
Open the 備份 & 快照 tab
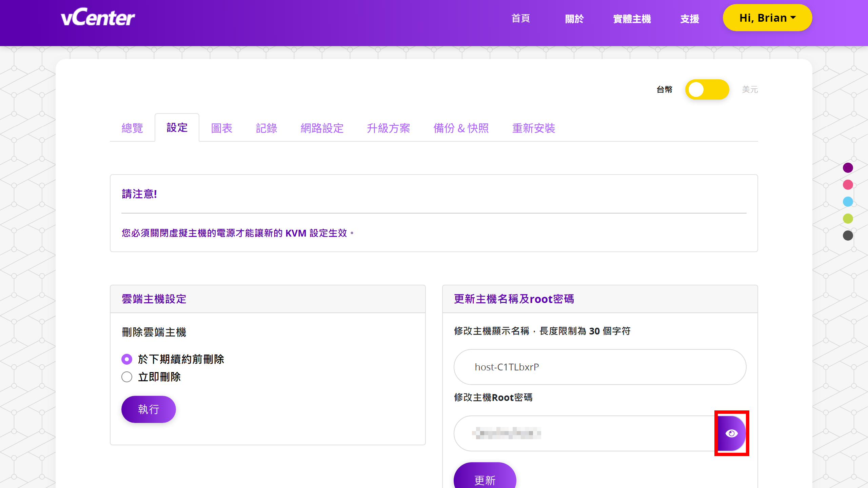(x=461, y=128)
